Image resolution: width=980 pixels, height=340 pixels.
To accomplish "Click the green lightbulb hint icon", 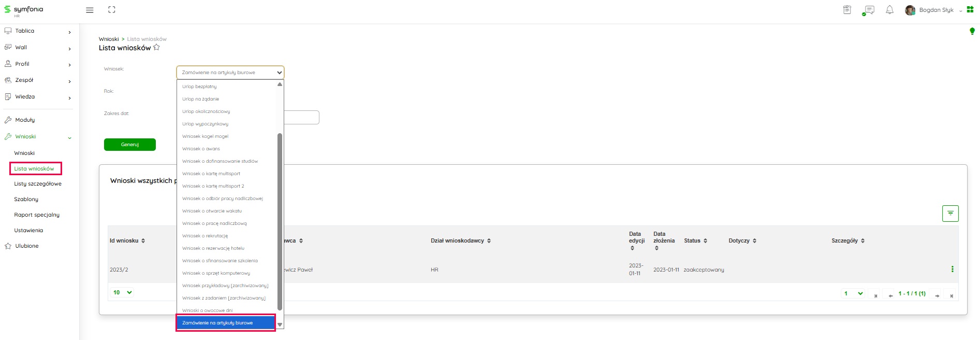I will [x=972, y=31].
